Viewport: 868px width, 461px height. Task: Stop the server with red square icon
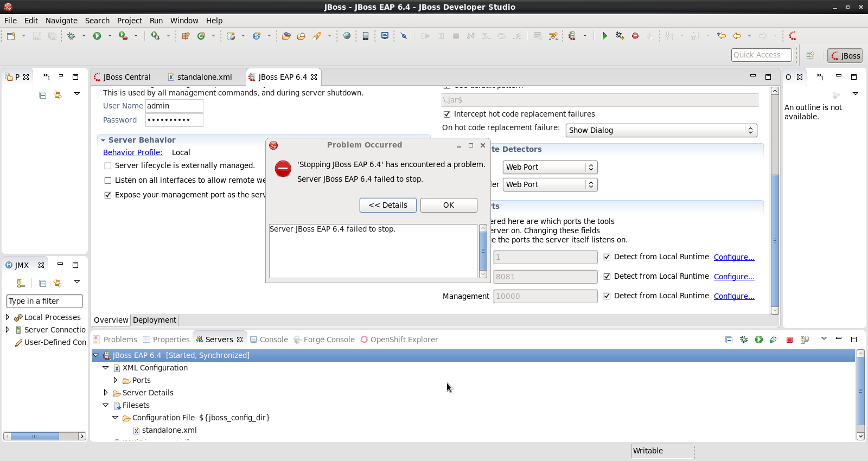point(789,340)
